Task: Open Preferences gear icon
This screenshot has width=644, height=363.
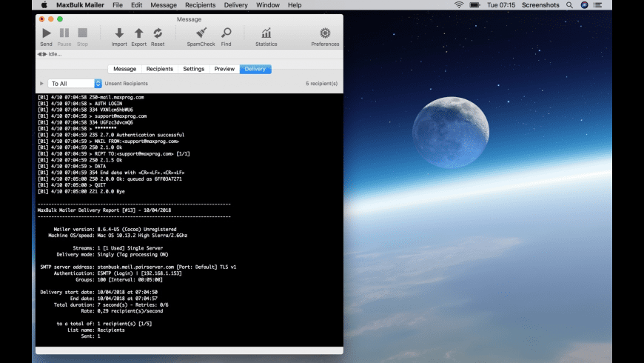Action: 325,33
